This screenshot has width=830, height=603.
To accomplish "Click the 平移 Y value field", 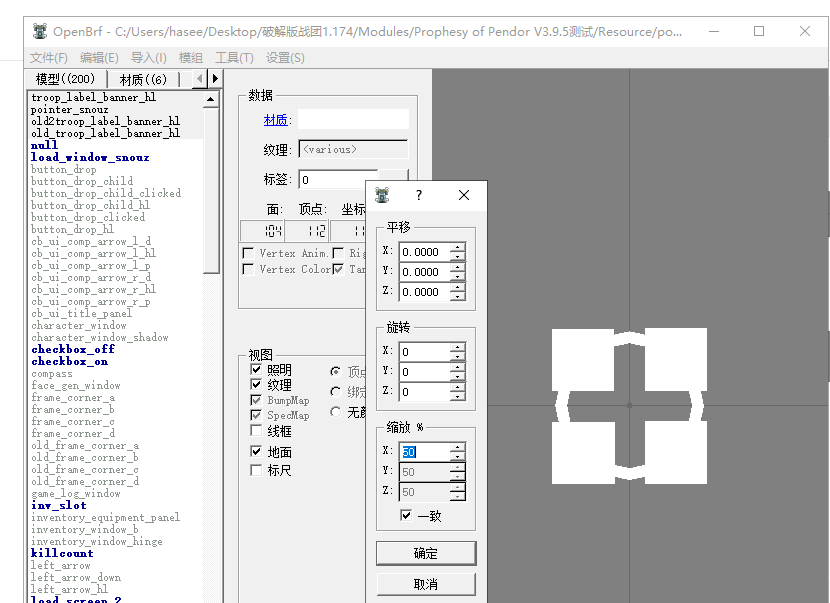I will pos(425,272).
